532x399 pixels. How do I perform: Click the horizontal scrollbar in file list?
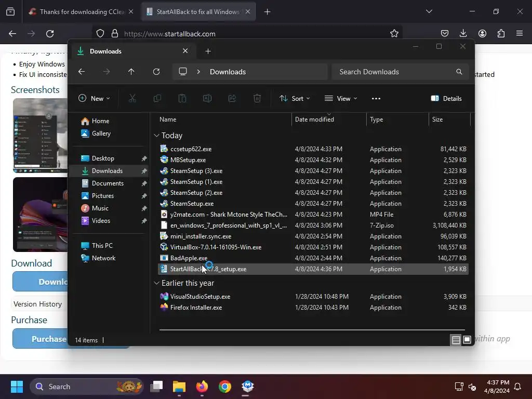312,330
